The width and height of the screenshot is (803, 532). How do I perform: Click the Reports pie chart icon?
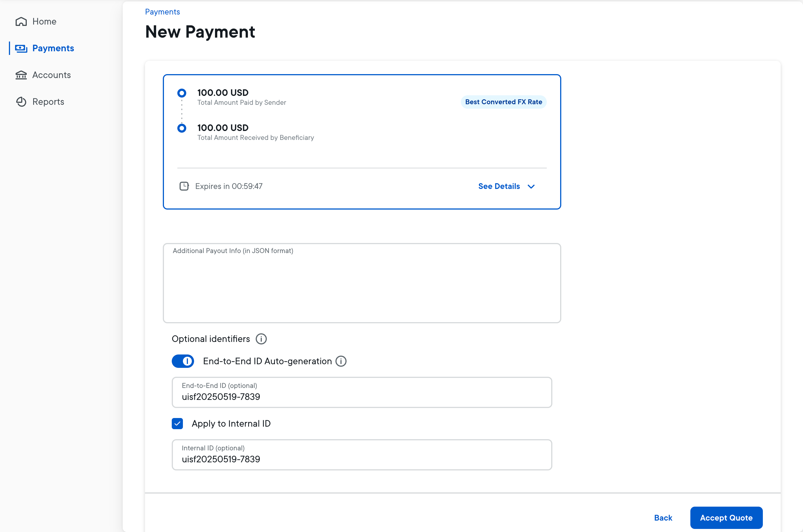coord(21,102)
